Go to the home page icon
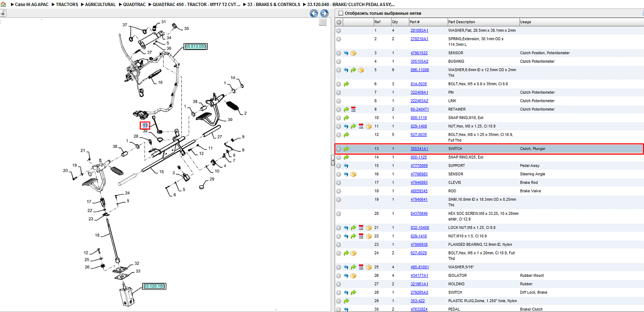The width and height of the screenshot is (644, 312). coord(3,4)
